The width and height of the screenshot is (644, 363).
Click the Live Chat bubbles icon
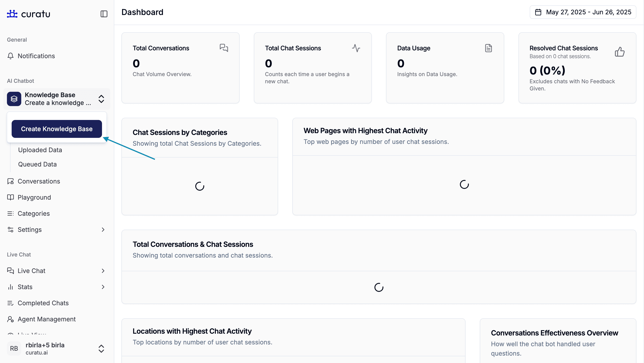coord(11,271)
